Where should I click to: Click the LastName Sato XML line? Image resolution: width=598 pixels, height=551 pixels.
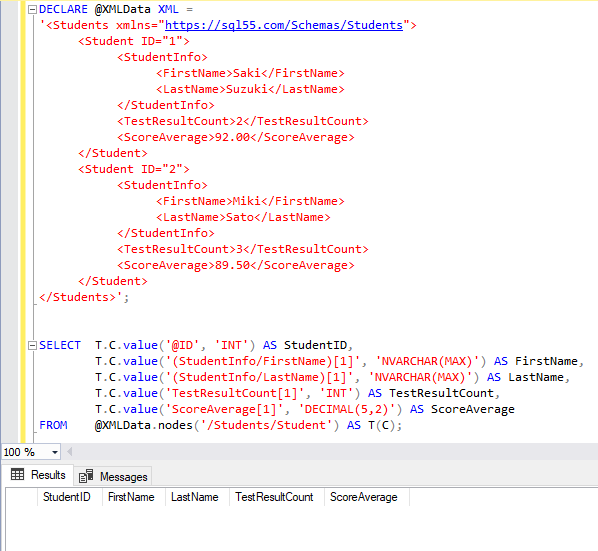click(x=243, y=217)
